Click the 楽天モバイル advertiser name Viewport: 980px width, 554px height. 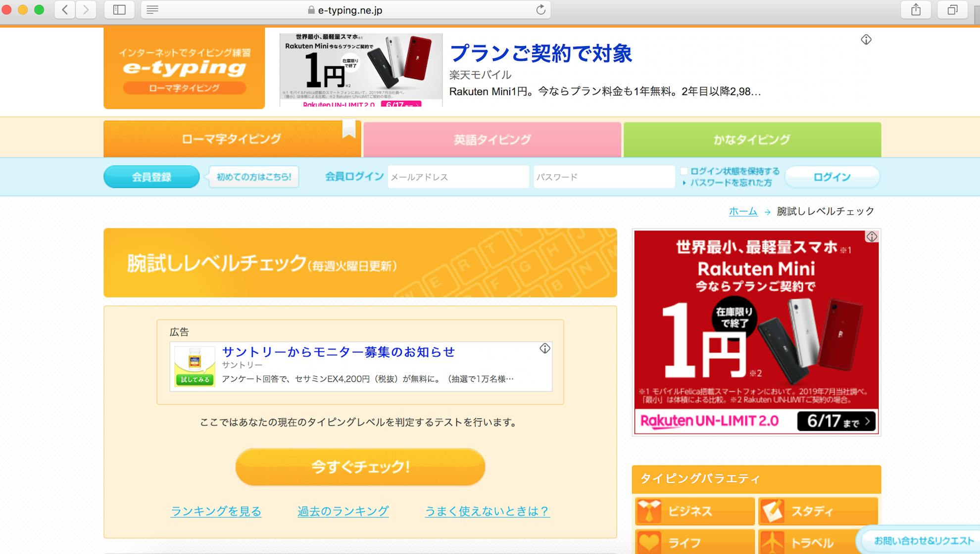(x=480, y=75)
